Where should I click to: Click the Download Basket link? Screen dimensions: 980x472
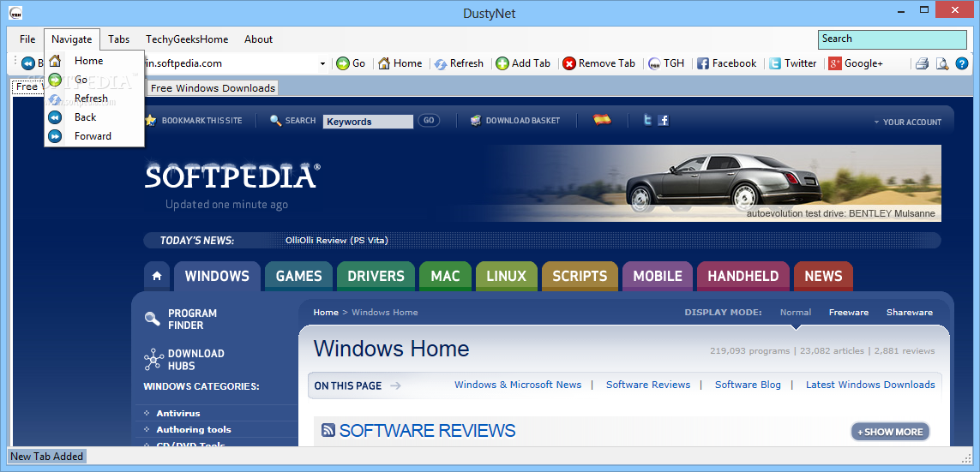(x=515, y=121)
